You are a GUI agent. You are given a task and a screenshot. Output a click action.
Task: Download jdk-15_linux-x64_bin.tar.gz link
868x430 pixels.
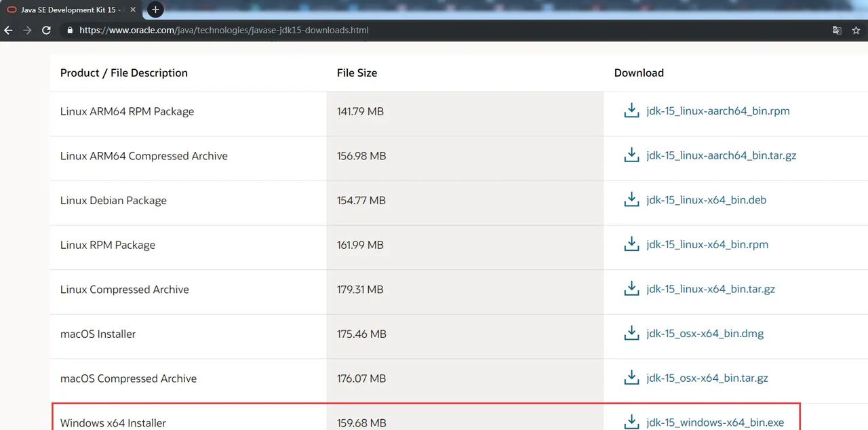(x=711, y=290)
